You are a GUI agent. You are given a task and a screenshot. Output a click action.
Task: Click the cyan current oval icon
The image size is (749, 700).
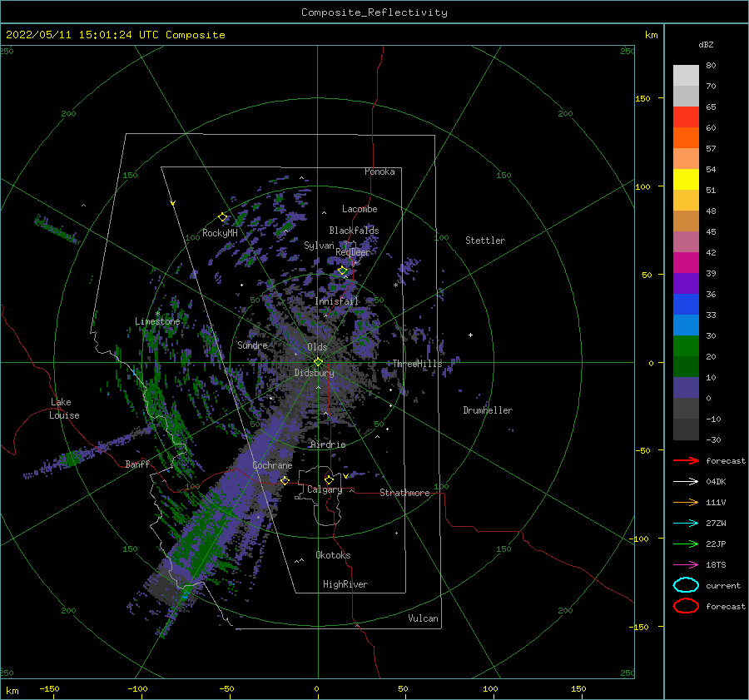[x=686, y=585]
